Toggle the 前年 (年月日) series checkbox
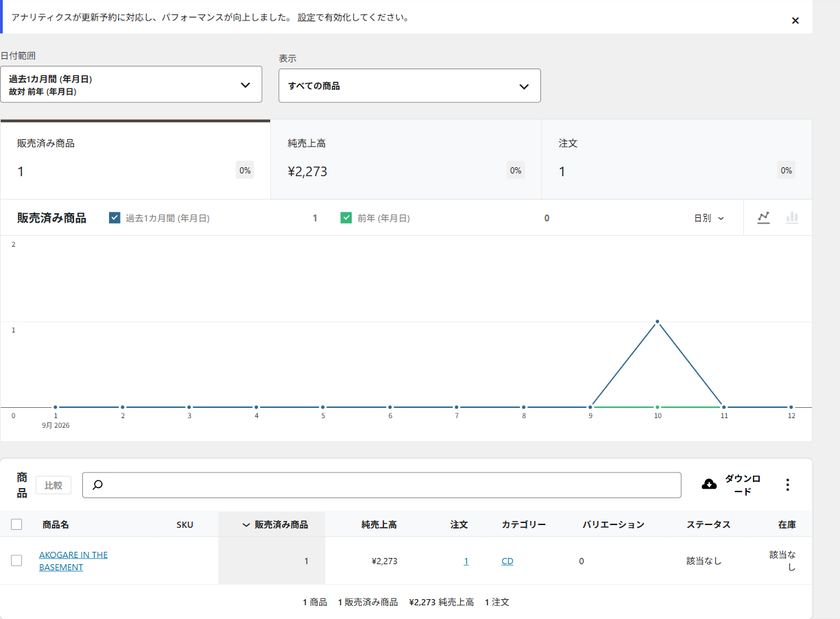The height and width of the screenshot is (619, 840). coord(346,218)
